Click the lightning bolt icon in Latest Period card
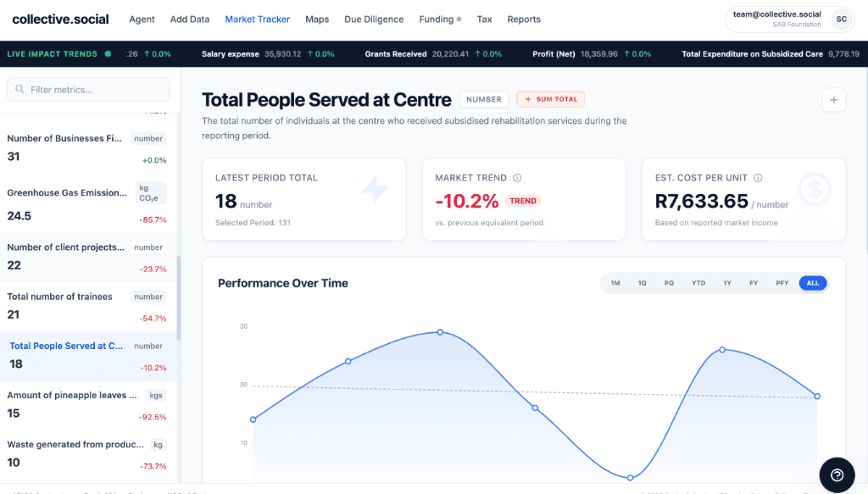The image size is (868, 494). 376,189
